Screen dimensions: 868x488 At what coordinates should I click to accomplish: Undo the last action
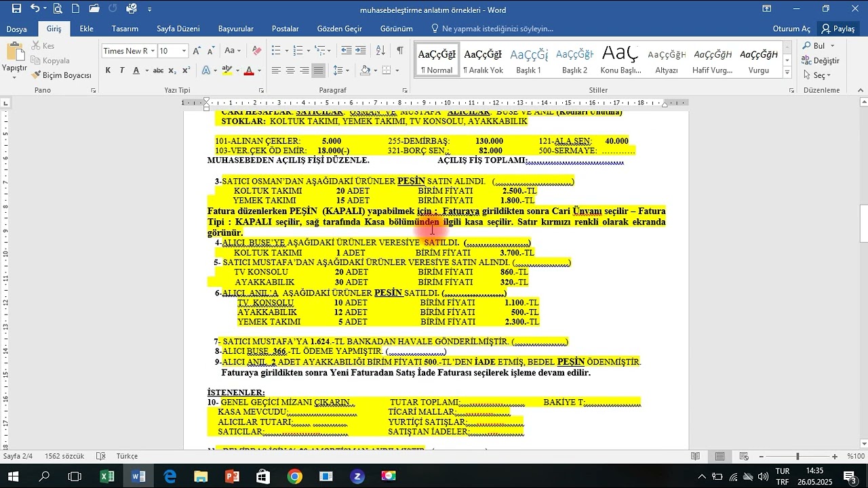tap(35, 9)
